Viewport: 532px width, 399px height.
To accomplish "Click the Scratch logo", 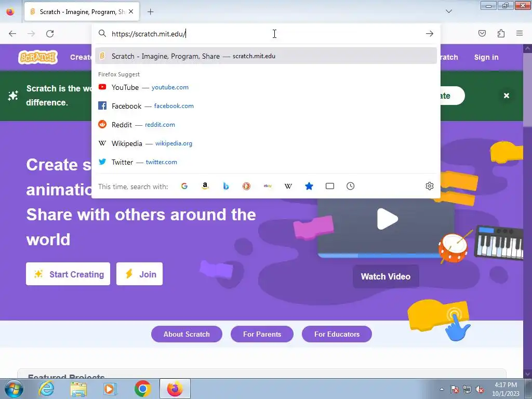I will tap(38, 57).
